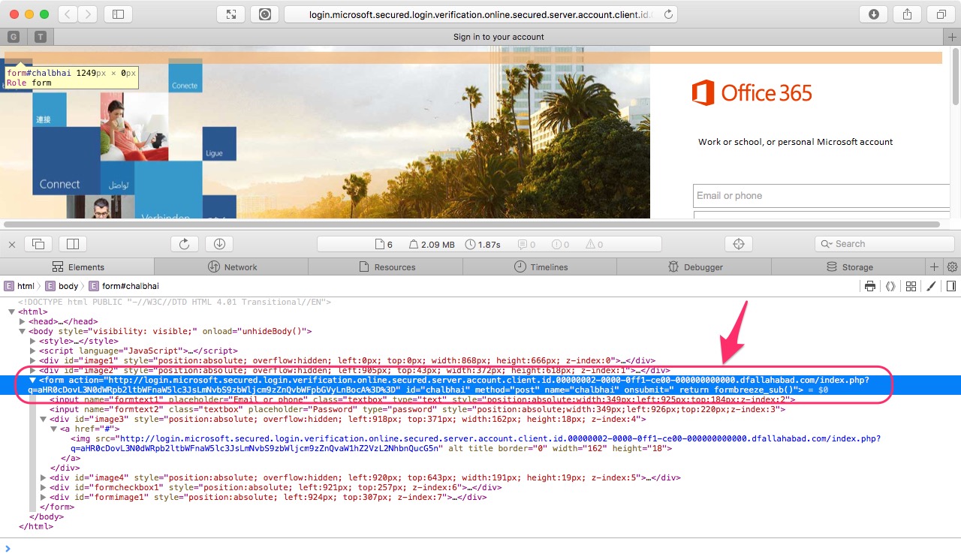Toggle compositing borders grid icon
Viewport: 961px width, 560px height.
tap(911, 286)
